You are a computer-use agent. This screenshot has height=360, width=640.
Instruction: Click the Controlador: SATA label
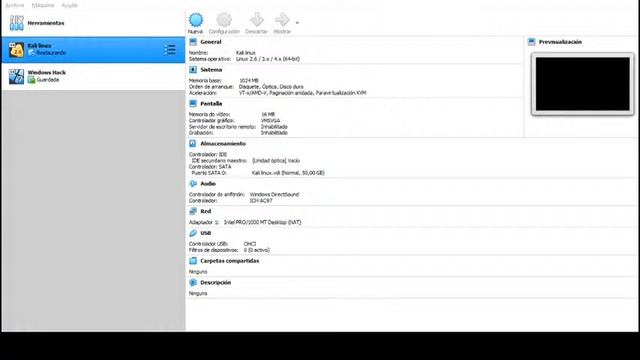click(x=210, y=167)
